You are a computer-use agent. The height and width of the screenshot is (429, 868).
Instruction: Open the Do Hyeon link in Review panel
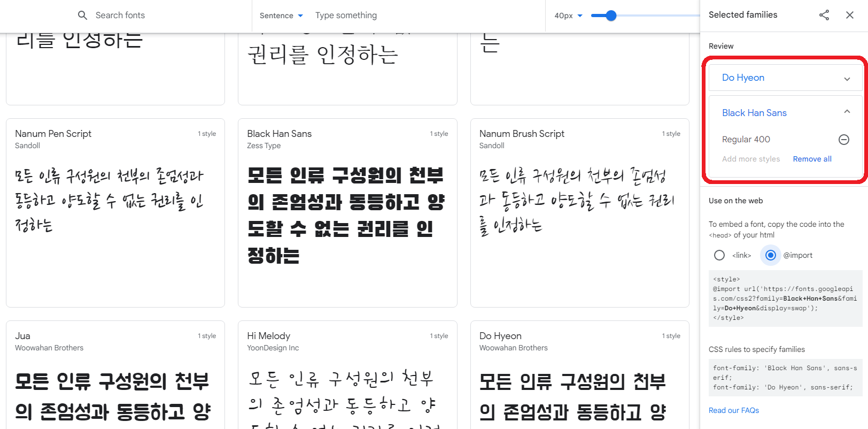click(743, 78)
